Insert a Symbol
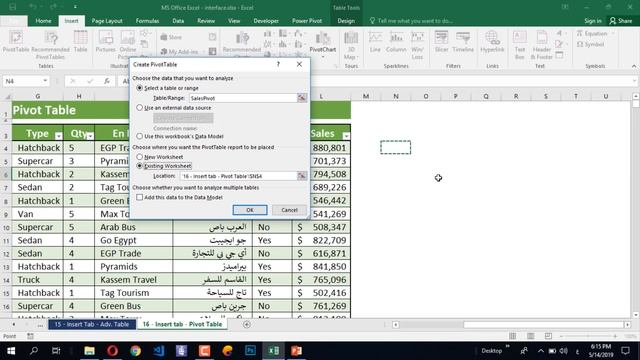 tap(591, 44)
